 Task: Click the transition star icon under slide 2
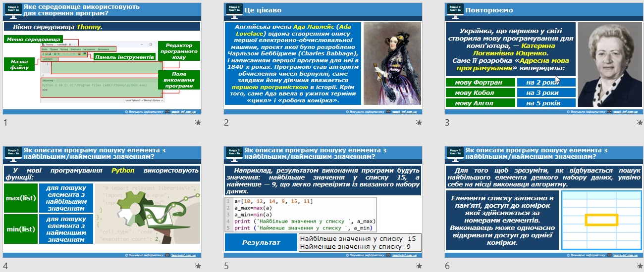(419, 123)
